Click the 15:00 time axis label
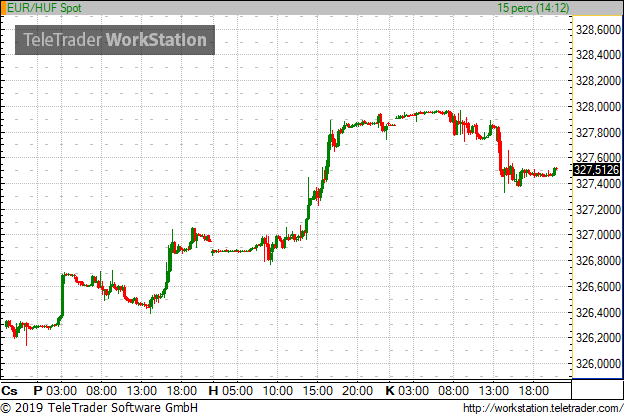The image size is (624, 417). click(318, 390)
